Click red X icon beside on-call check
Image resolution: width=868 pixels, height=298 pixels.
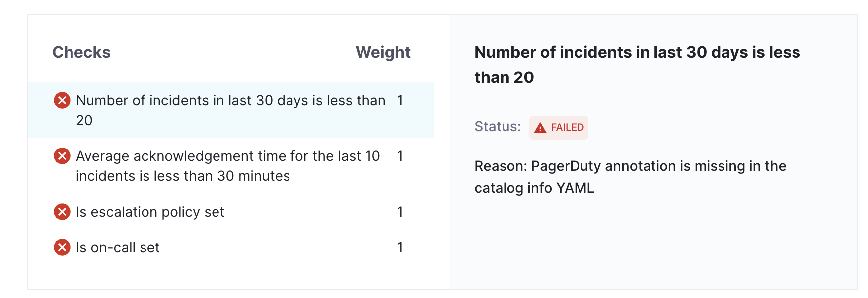[x=62, y=247]
